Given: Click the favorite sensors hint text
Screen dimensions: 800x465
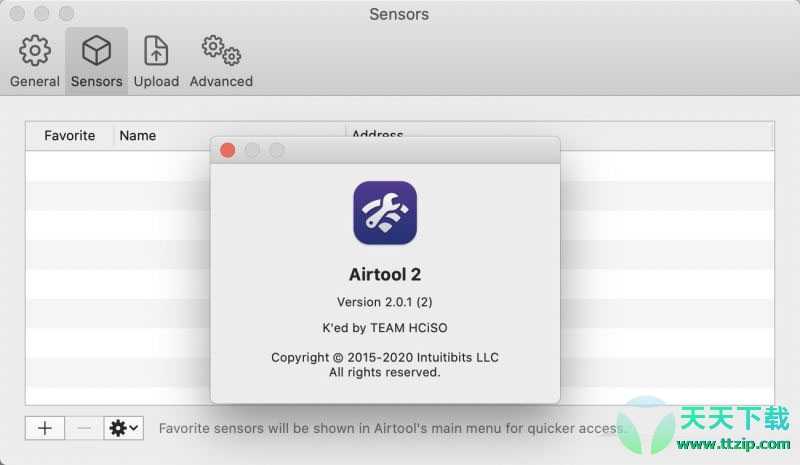Looking at the screenshot, I should coord(392,428).
